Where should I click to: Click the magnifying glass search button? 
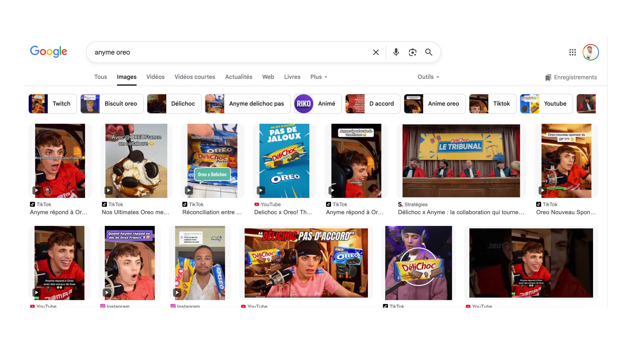coord(429,52)
